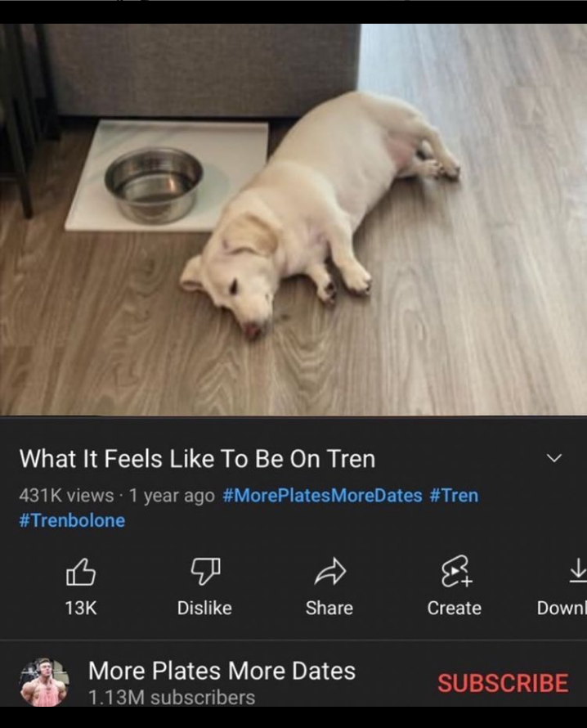Open the #Trenbolone hashtag link

73,520
